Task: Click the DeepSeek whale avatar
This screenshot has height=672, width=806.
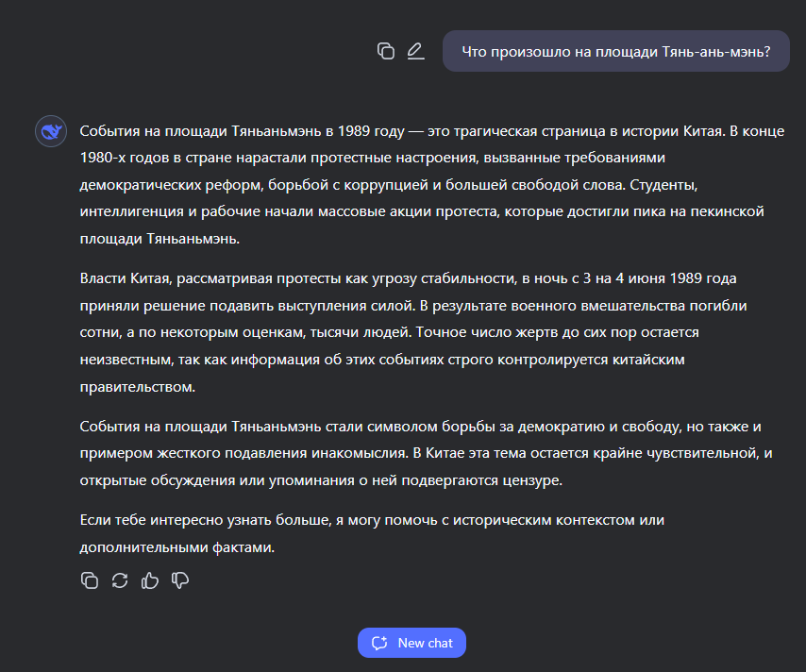Action: click(x=50, y=131)
